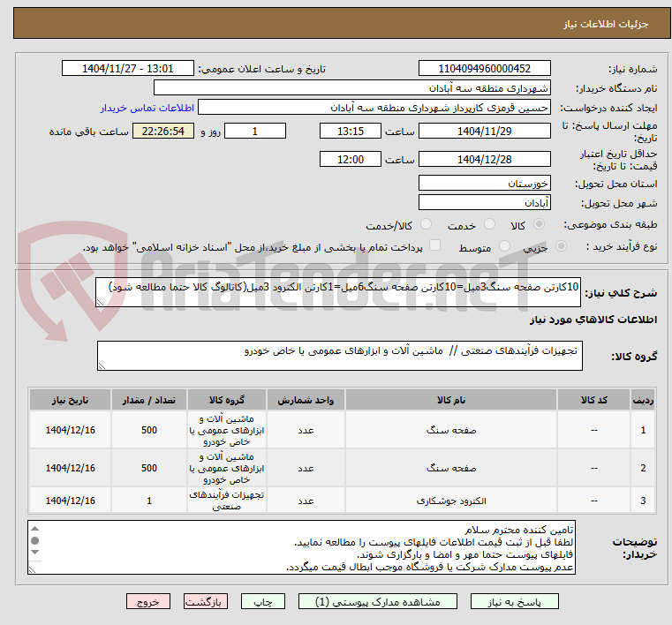Click quantity 500 in row 1
The width and height of the screenshot is (672, 625).
point(149,430)
